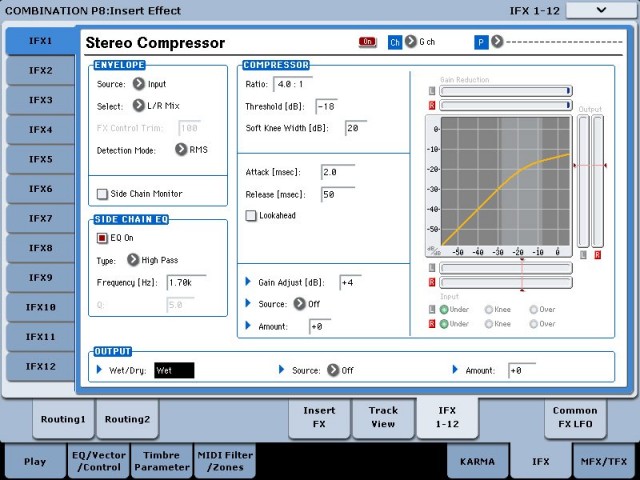
Task: Click the output Amount blue arrow indicator
Action: tap(455, 370)
